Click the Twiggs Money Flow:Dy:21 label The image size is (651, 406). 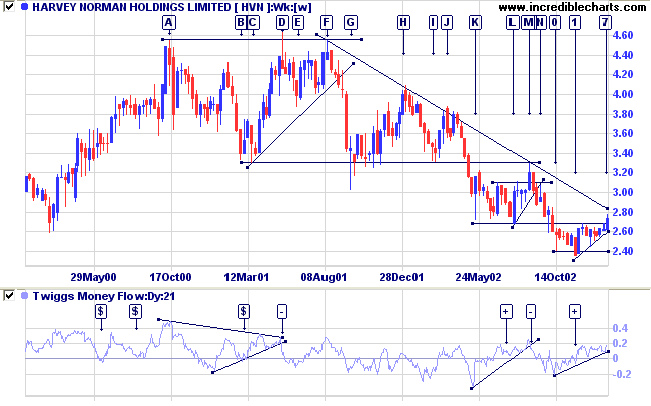104,296
